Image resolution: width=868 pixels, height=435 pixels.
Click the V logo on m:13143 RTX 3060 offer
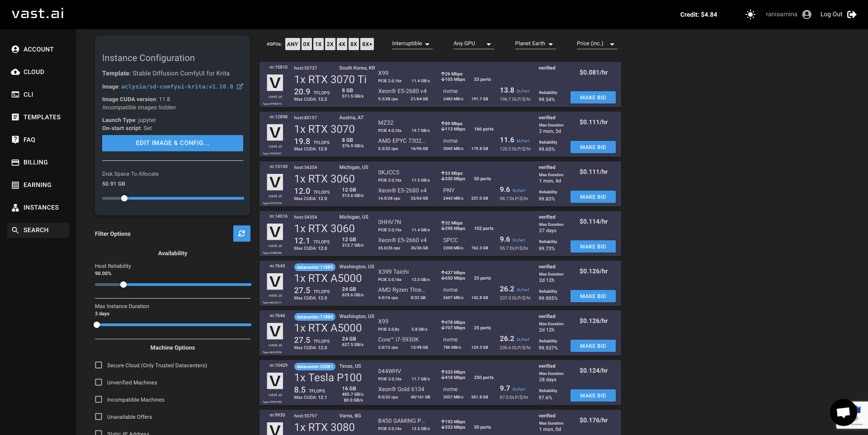click(275, 182)
